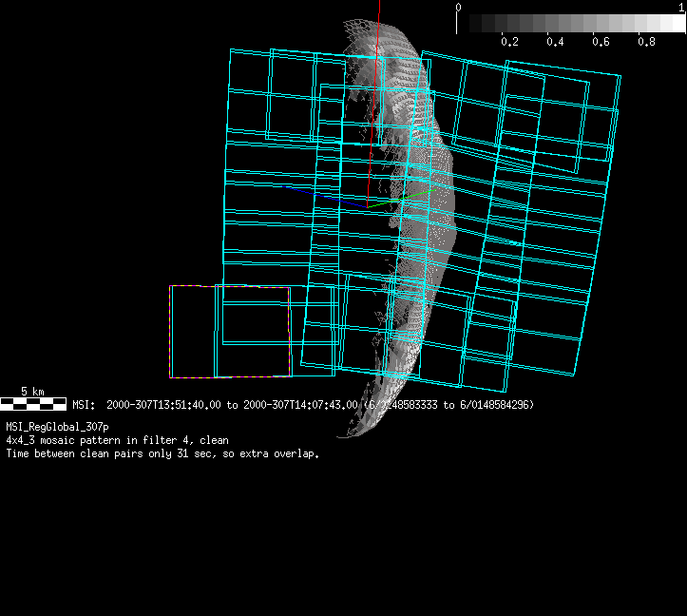
Task: Click the darkest end of grayscale colorbar
Action: pos(475,24)
